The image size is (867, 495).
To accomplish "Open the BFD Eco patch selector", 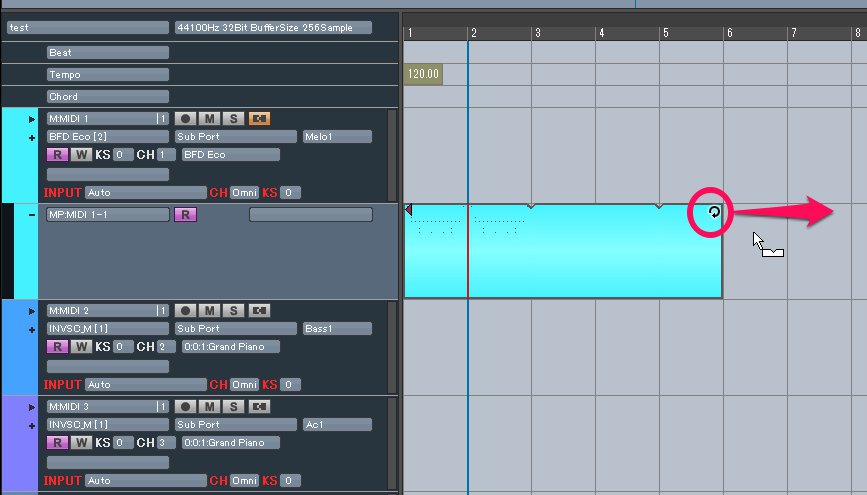I will 231,155.
